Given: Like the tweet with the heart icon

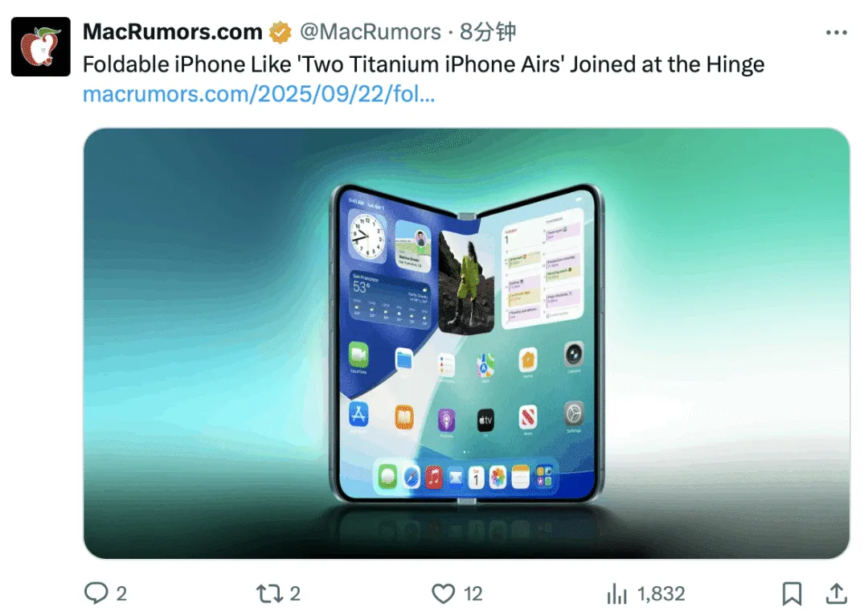Looking at the screenshot, I should pos(443,593).
